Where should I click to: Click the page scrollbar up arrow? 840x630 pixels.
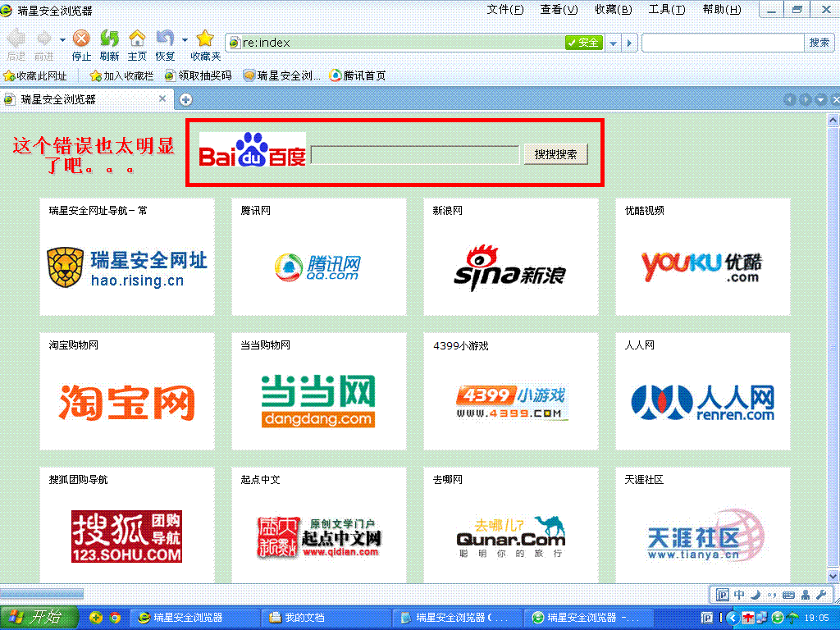(833, 120)
